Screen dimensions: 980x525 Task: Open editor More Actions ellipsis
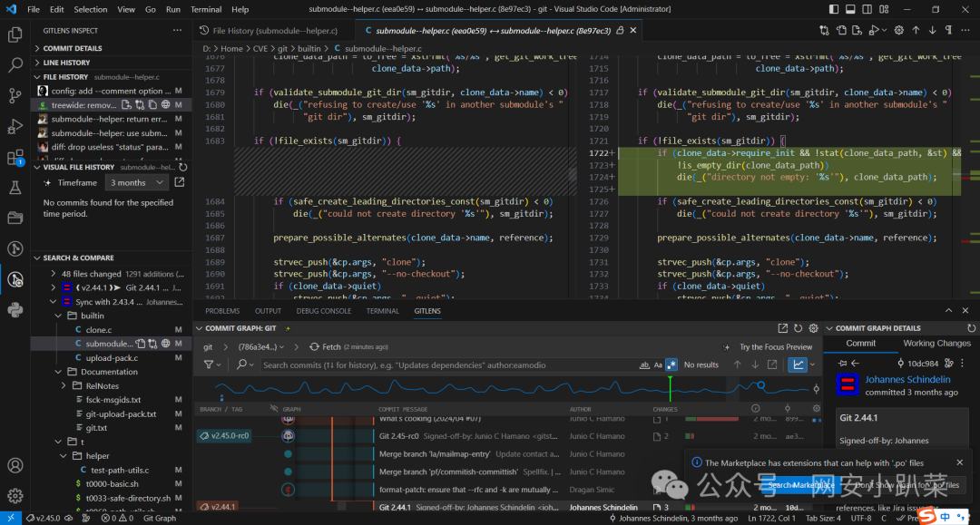965,30
